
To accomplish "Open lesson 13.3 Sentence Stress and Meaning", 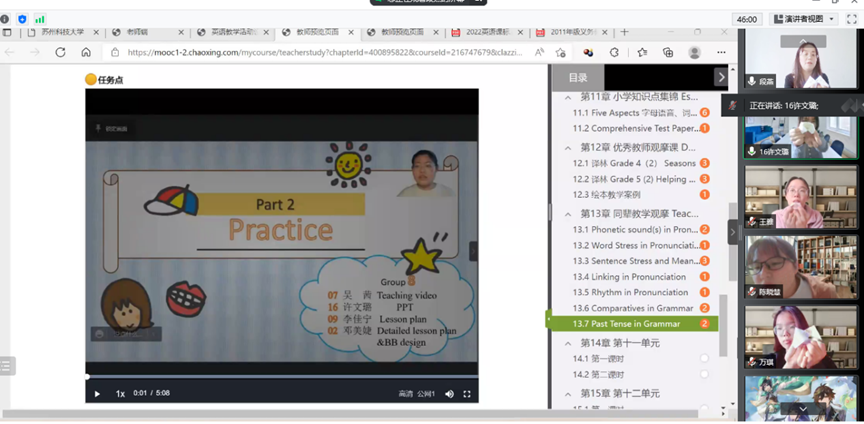I will point(636,261).
